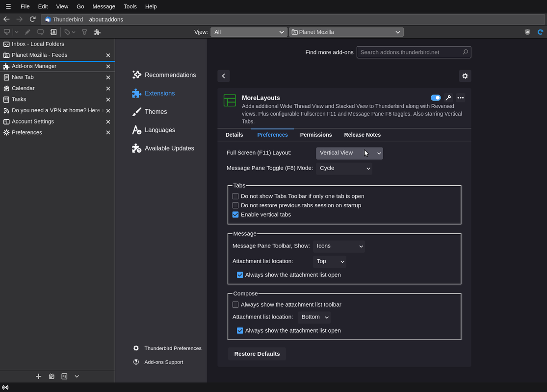Open Thunderbird Preferences link
This screenshot has width=547, height=392.
tap(167, 348)
